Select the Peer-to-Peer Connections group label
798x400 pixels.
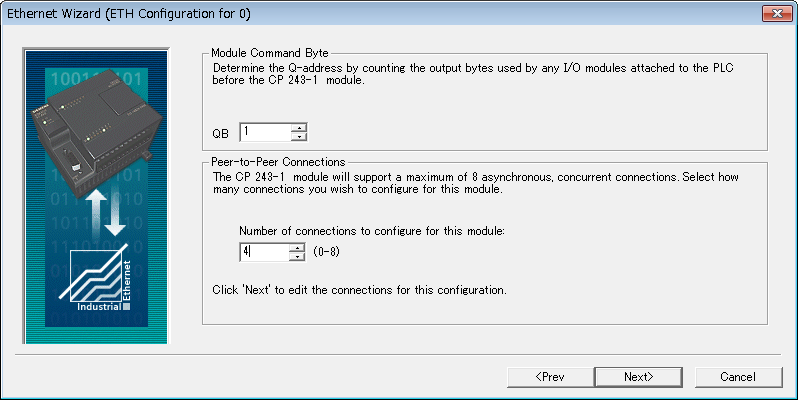pos(279,162)
